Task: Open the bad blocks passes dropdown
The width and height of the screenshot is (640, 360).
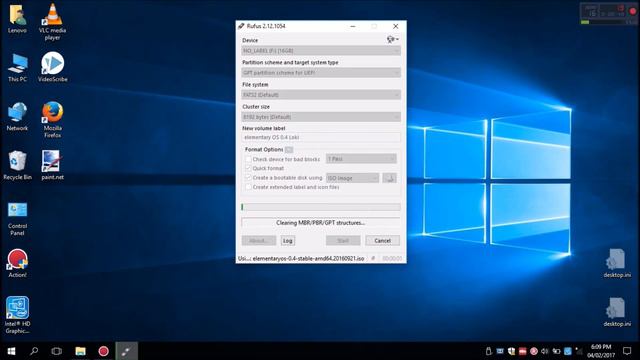Action: coord(361,159)
